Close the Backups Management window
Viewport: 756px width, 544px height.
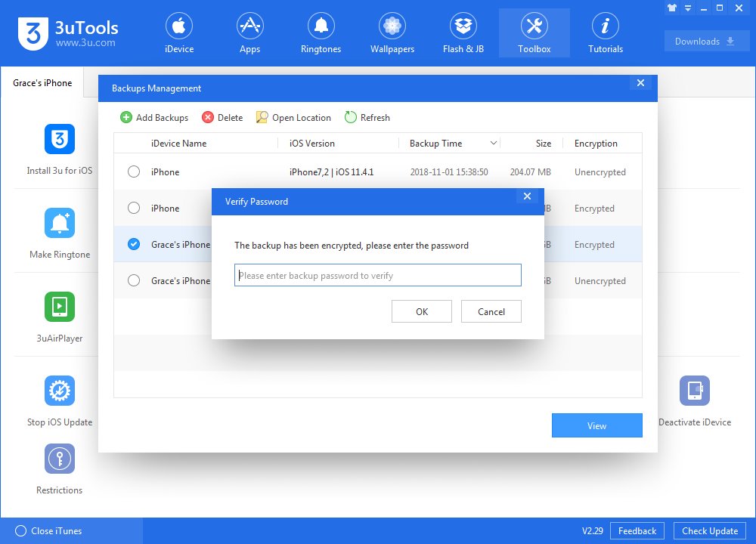(640, 83)
